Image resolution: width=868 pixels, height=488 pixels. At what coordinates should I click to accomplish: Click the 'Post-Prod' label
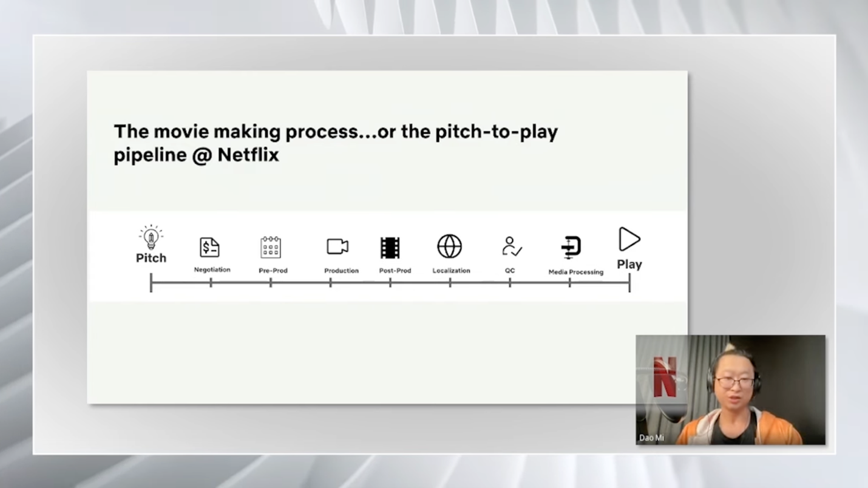point(395,271)
